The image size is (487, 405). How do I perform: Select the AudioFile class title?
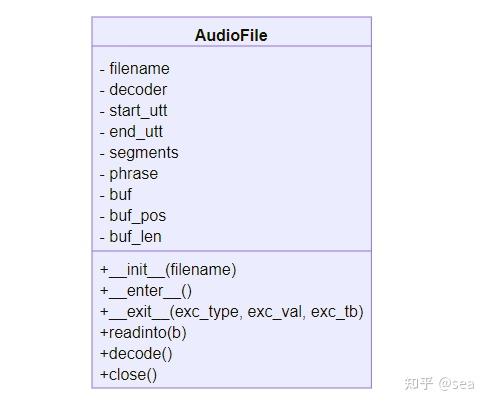(231, 35)
